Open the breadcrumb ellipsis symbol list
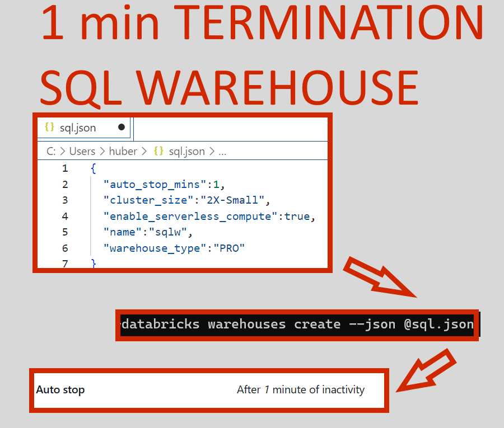 click(x=222, y=151)
